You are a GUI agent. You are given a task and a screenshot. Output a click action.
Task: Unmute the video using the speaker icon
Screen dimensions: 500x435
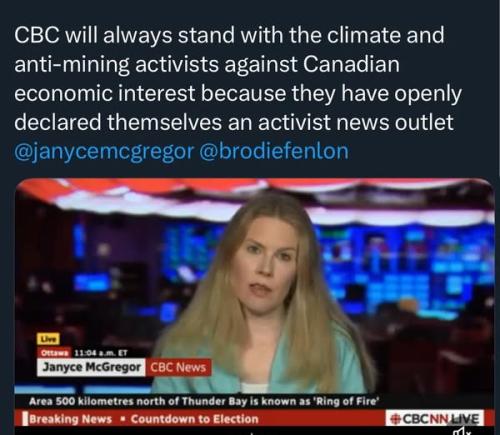coord(463,431)
